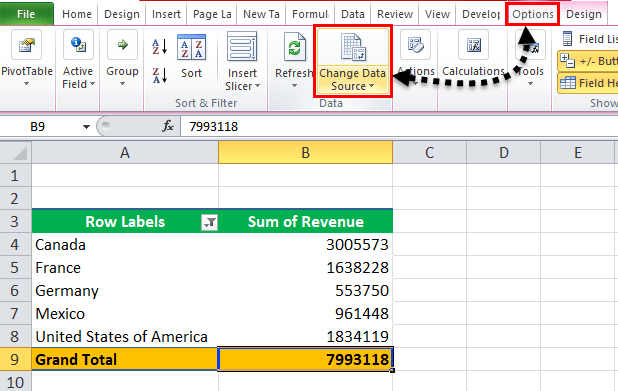Click Change Data Source icon
The image size is (618, 391).
pyautogui.click(x=353, y=47)
